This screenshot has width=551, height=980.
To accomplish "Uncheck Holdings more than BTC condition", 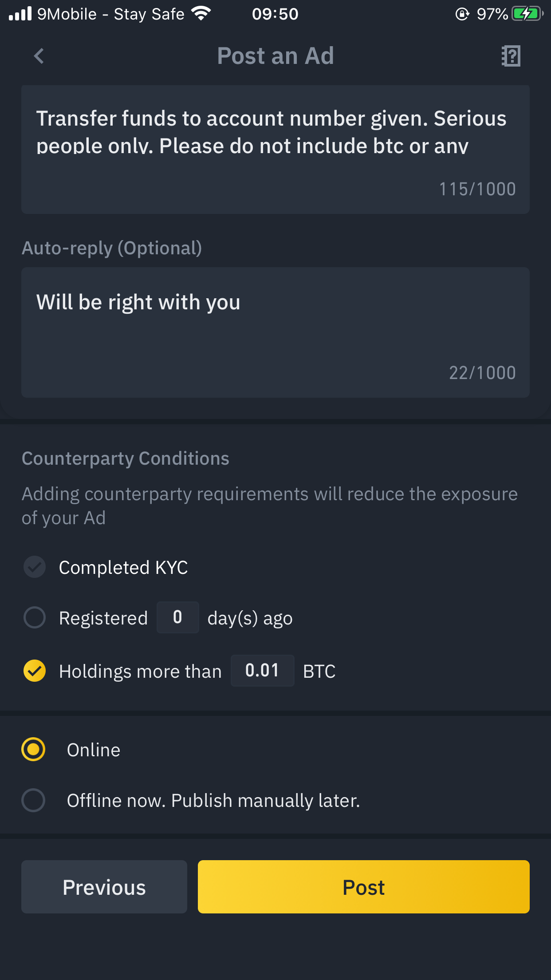I will pyautogui.click(x=35, y=671).
